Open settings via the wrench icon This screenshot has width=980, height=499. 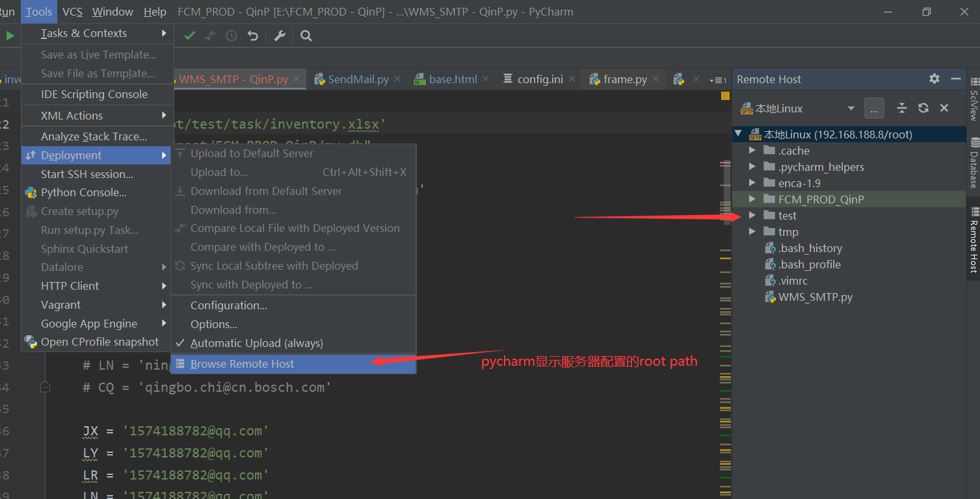click(280, 36)
